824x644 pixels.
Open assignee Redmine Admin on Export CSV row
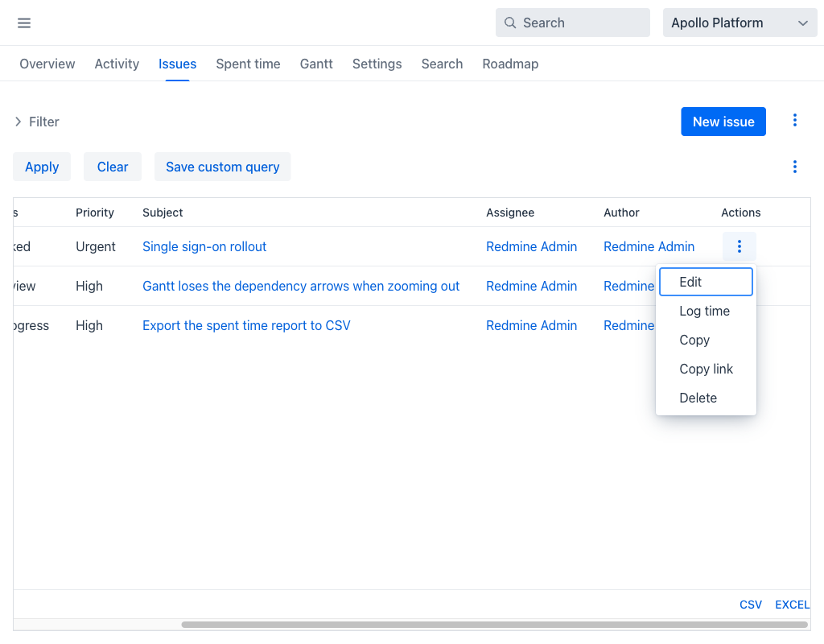pos(531,325)
